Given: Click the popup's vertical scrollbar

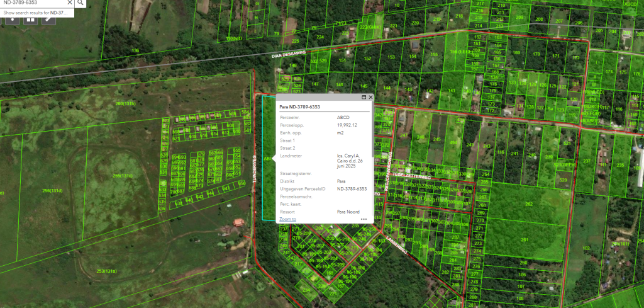Looking at the screenshot, I should click(372, 157).
